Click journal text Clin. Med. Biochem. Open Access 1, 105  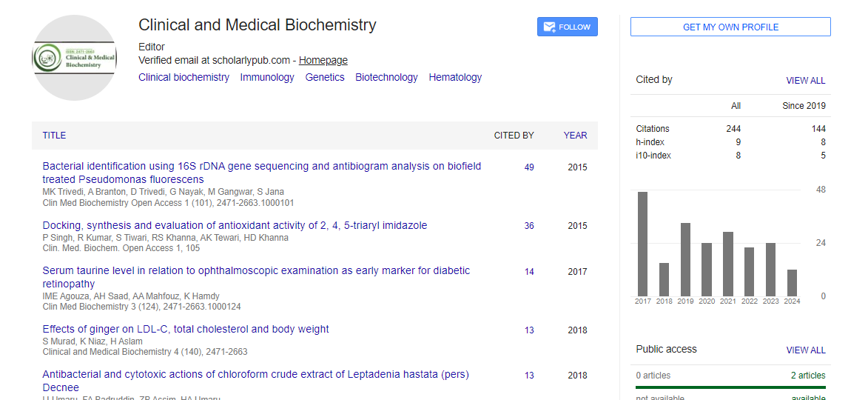point(121,248)
